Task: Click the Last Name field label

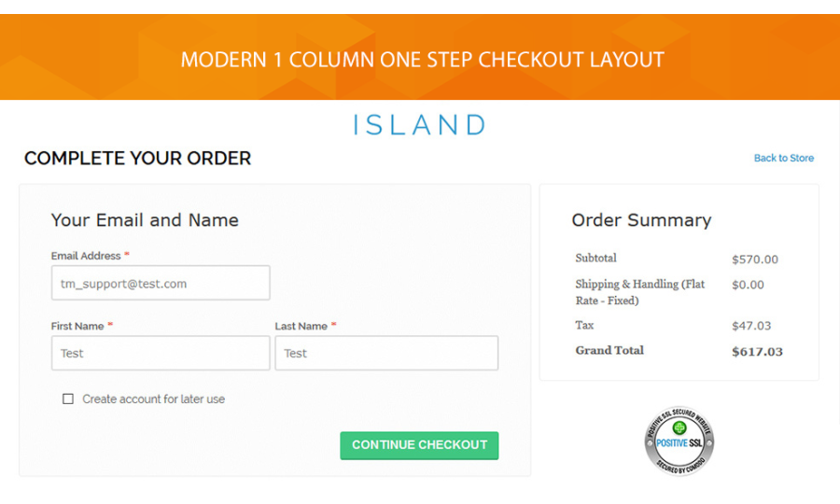Action: tap(301, 326)
